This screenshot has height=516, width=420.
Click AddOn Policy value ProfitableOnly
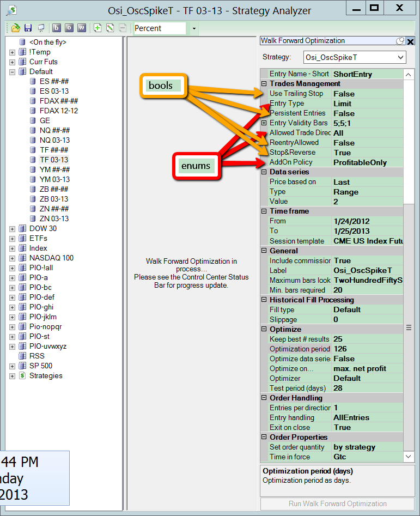pos(367,162)
